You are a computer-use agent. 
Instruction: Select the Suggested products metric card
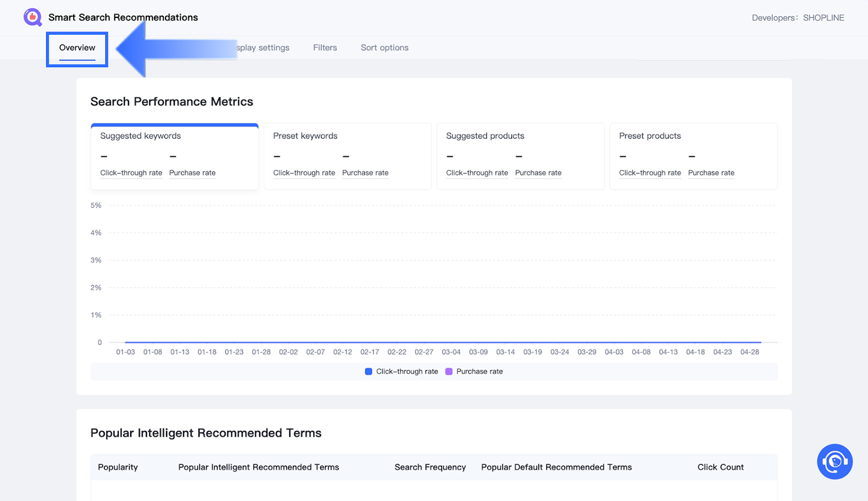pos(520,156)
